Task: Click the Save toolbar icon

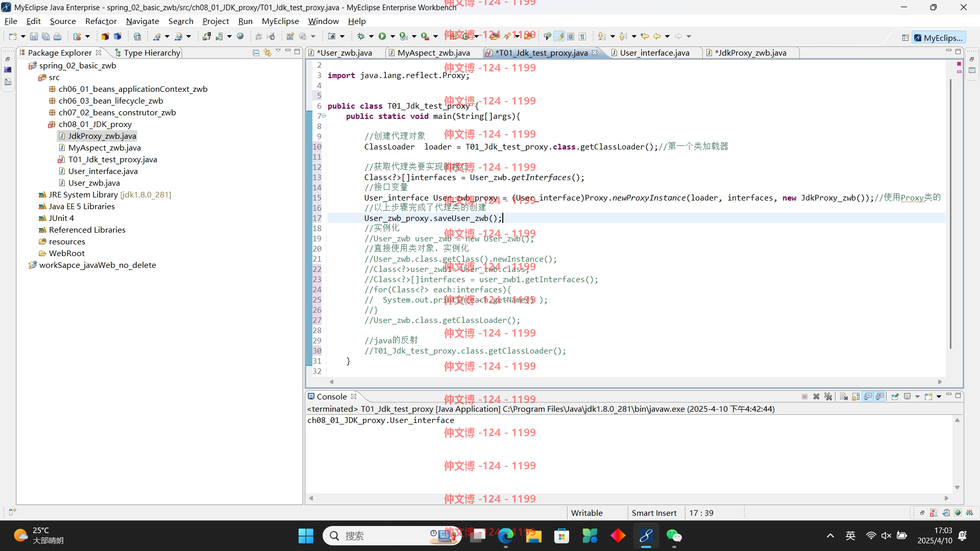Action: pyautogui.click(x=34, y=36)
